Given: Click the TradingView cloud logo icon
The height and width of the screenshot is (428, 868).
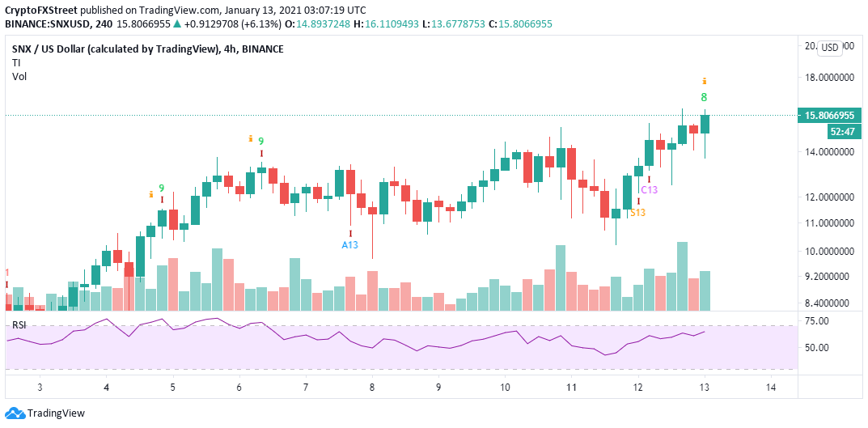Looking at the screenshot, I should click(x=14, y=413).
